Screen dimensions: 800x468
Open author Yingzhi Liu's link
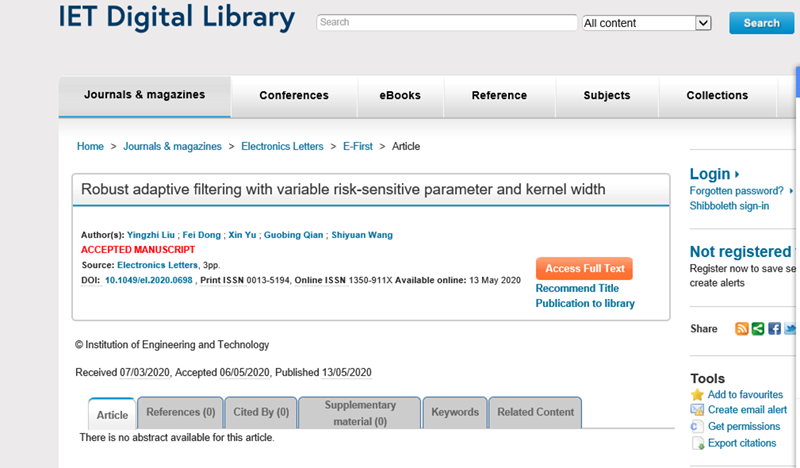click(x=150, y=235)
